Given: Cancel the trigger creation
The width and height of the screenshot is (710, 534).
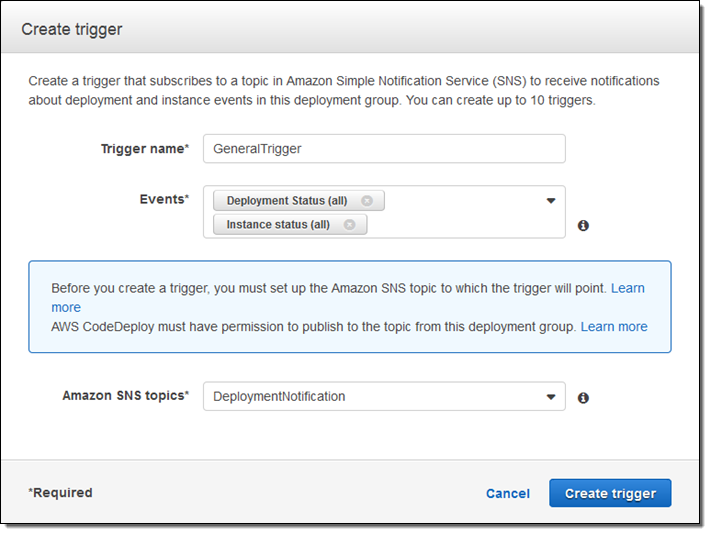Looking at the screenshot, I should click(508, 494).
